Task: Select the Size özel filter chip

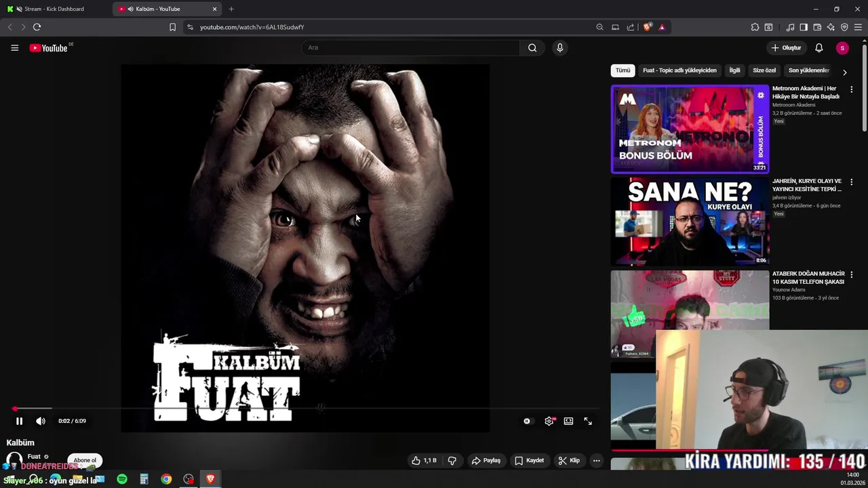Action: coord(764,70)
